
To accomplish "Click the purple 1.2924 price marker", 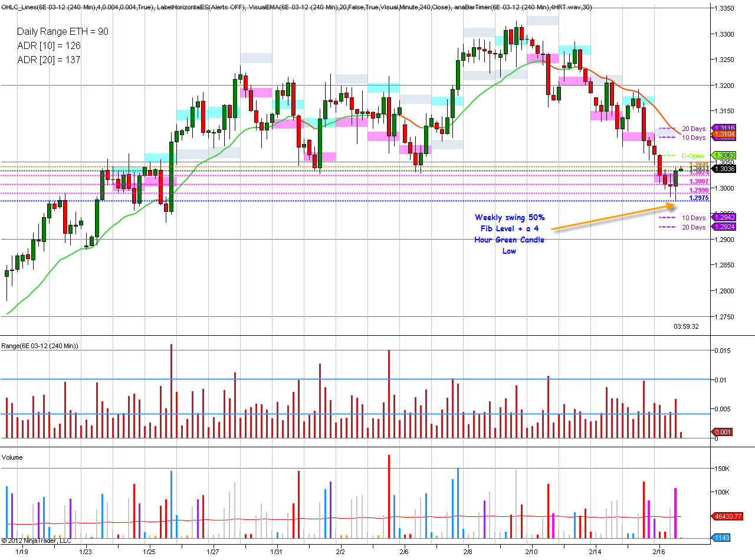I will 724,227.
